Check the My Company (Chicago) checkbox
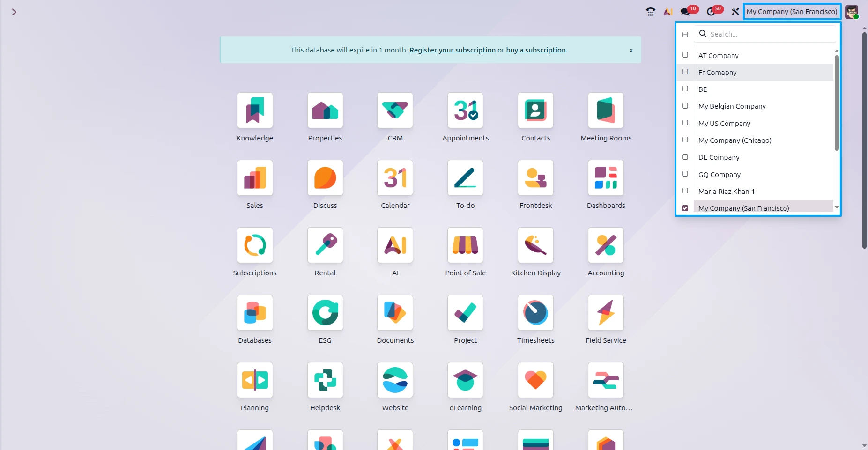Screen dimensions: 868x450 [x=685, y=140]
